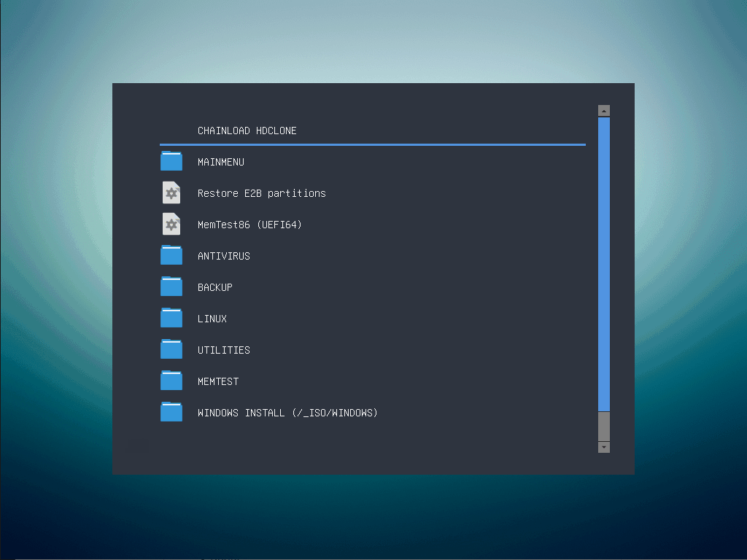Choose the MAINMENU entry
Image resolution: width=747 pixels, height=560 pixels.
(220, 162)
